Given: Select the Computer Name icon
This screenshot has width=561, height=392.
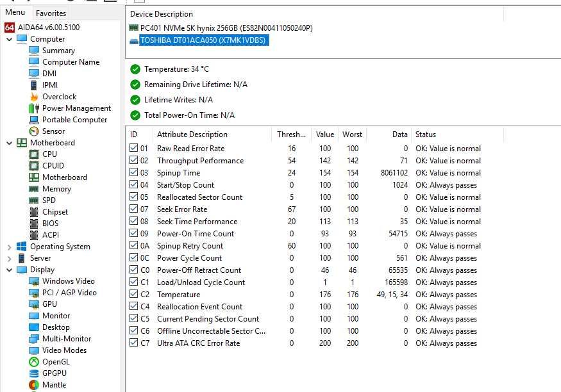Looking at the screenshot, I should pos(33,62).
